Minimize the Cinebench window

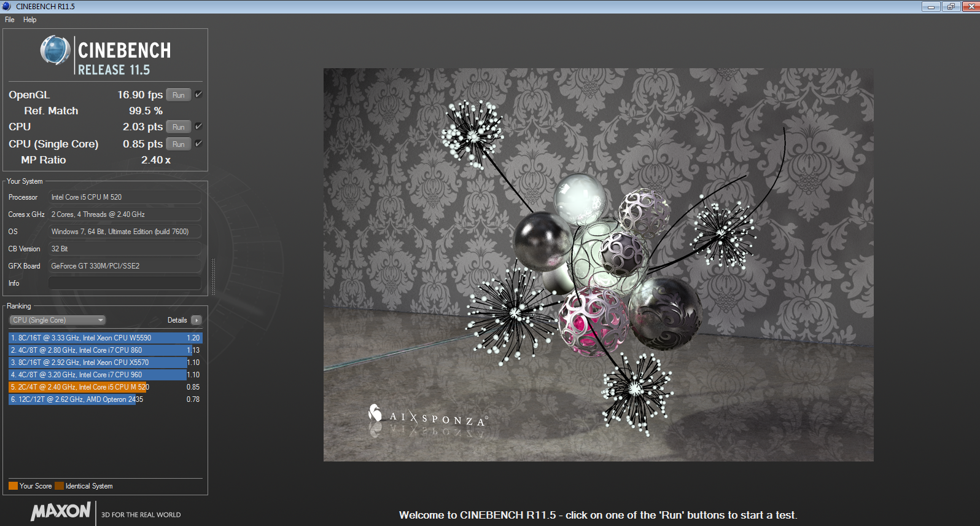[x=931, y=6]
